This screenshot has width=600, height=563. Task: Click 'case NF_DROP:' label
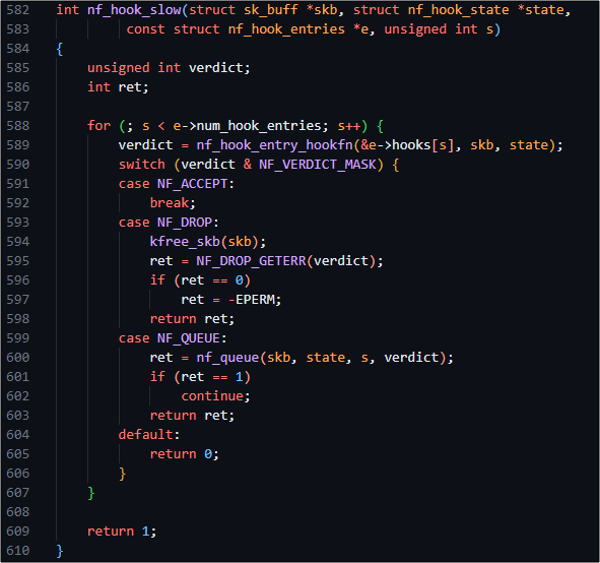click(x=169, y=223)
